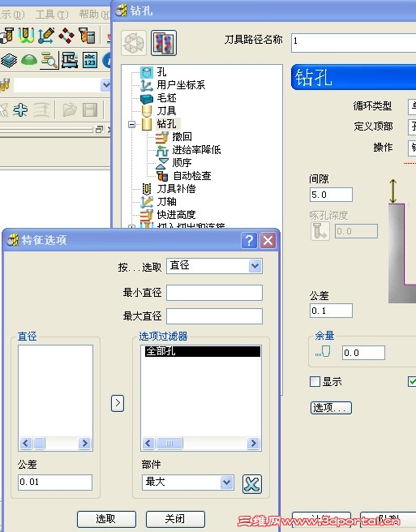Click the 余量 value field 0.0
416x532 pixels.
(x=363, y=353)
